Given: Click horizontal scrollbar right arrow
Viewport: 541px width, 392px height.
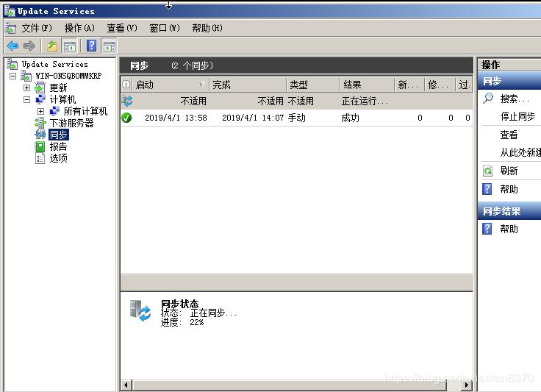Looking at the screenshot, I should pyautogui.click(x=467, y=385).
